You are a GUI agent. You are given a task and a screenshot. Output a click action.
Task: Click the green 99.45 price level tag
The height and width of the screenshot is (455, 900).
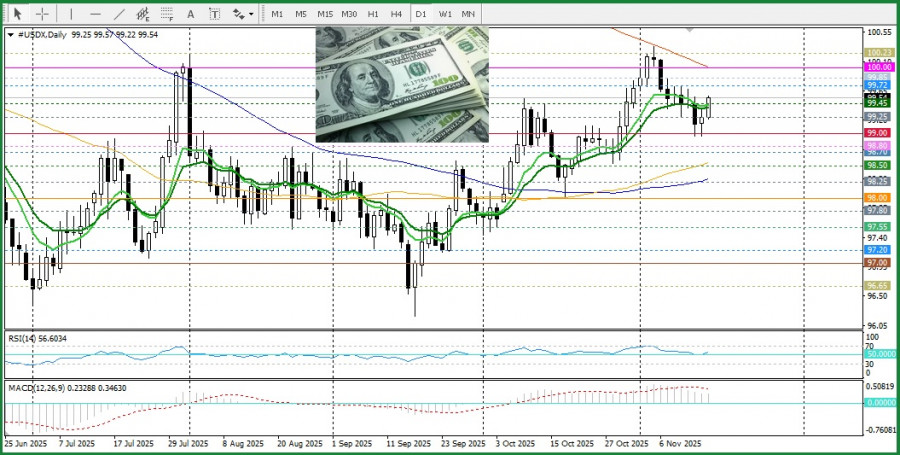(878, 103)
